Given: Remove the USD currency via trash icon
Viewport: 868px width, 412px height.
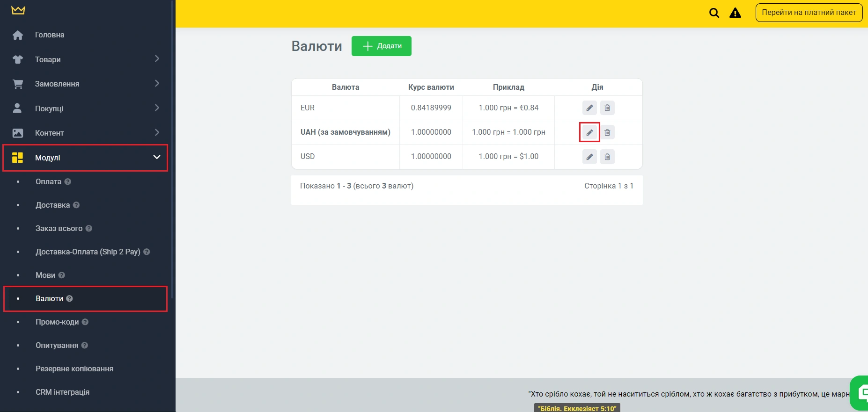Looking at the screenshot, I should coord(607,157).
